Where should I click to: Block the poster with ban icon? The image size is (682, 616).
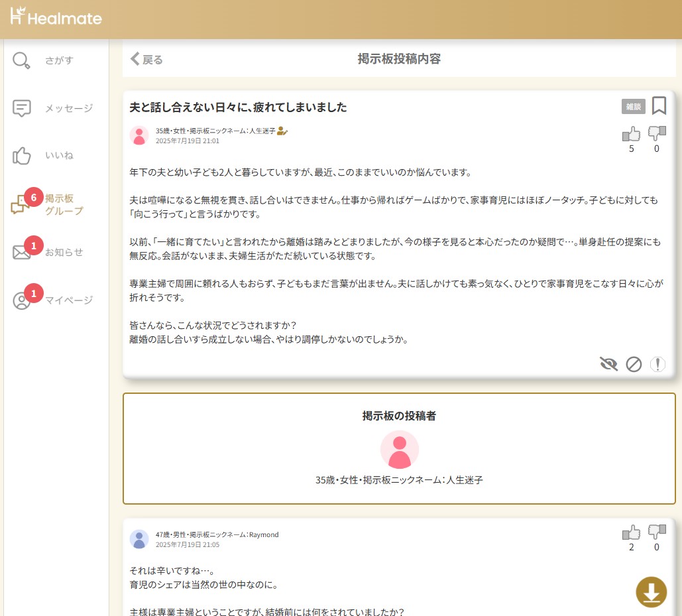(634, 364)
